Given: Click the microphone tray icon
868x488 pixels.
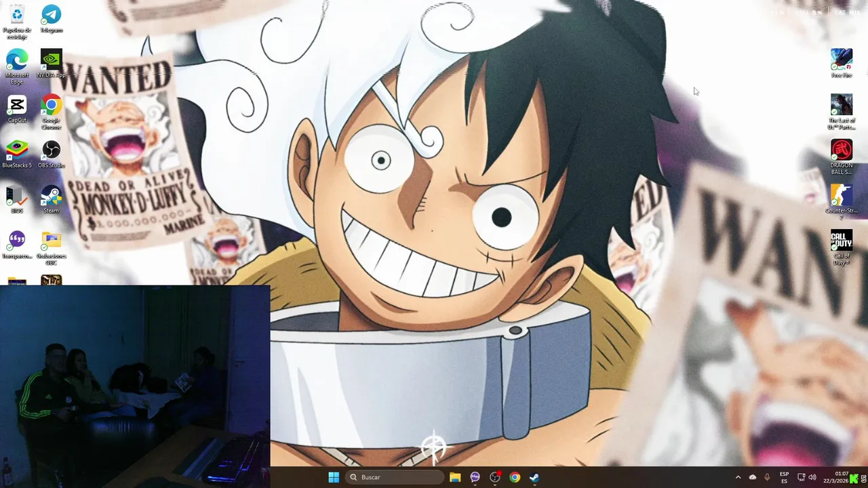Looking at the screenshot, I should tap(767, 477).
